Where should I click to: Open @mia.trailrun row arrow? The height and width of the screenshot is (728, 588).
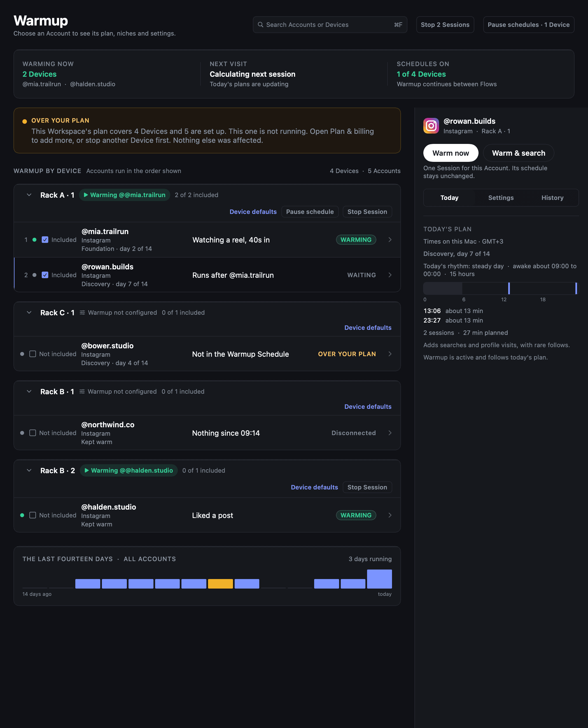[390, 239]
